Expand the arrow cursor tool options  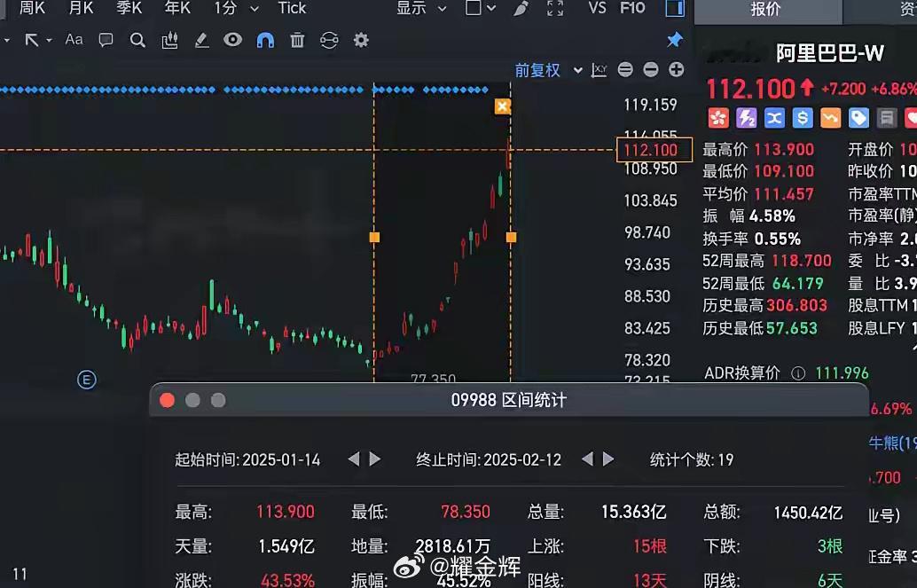pyautogui.click(x=49, y=40)
